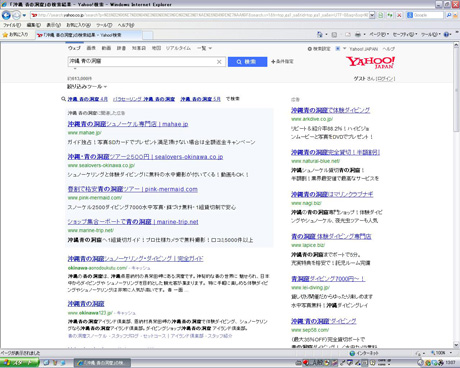
Task: Go forward with the browser Forward arrow
Action: [16, 15]
